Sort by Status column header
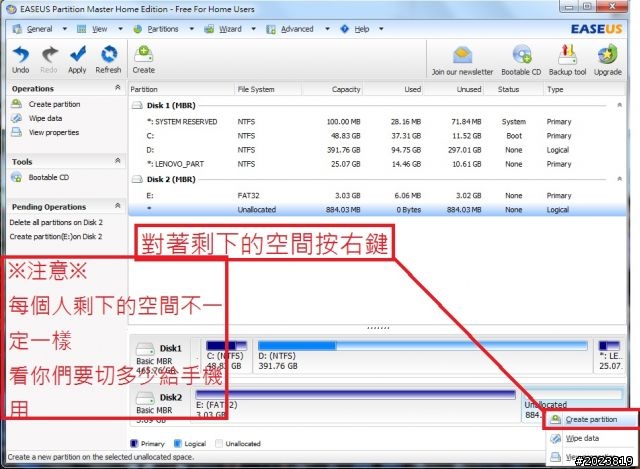The image size is (640, 469). click(x=513, y=89)
